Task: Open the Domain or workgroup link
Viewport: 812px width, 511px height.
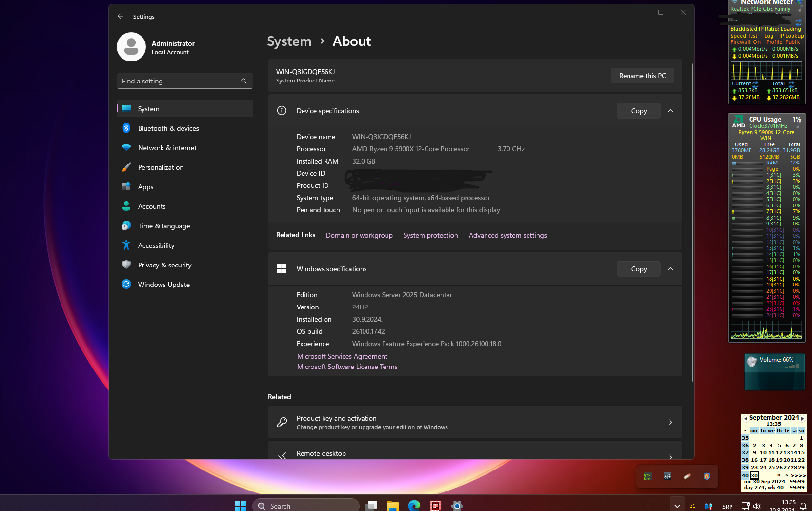Action: coord(359,235)
